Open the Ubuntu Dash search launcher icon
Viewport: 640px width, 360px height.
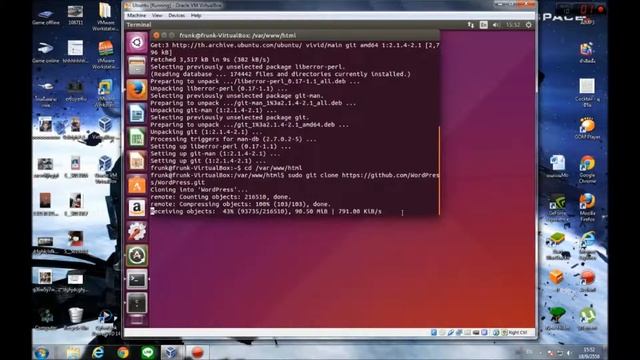(x=137, y=42)
